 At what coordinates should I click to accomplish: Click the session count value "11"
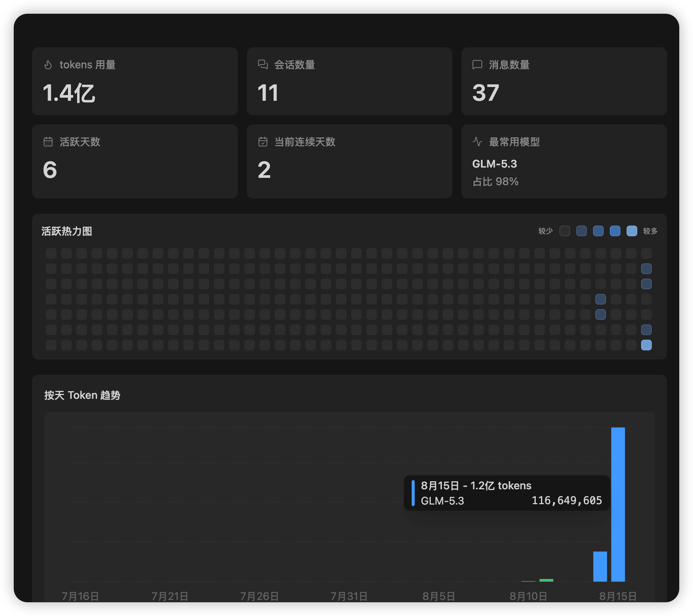click(268, 93)
